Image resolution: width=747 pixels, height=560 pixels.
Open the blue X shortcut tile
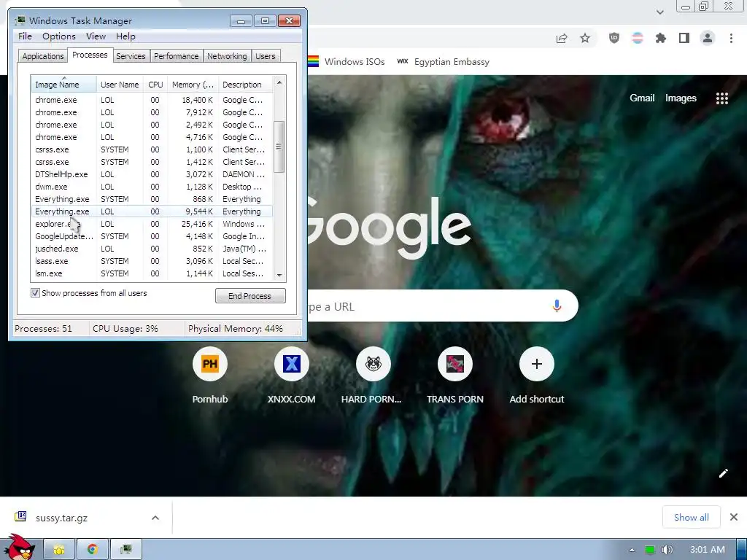[x=292, y=364]
